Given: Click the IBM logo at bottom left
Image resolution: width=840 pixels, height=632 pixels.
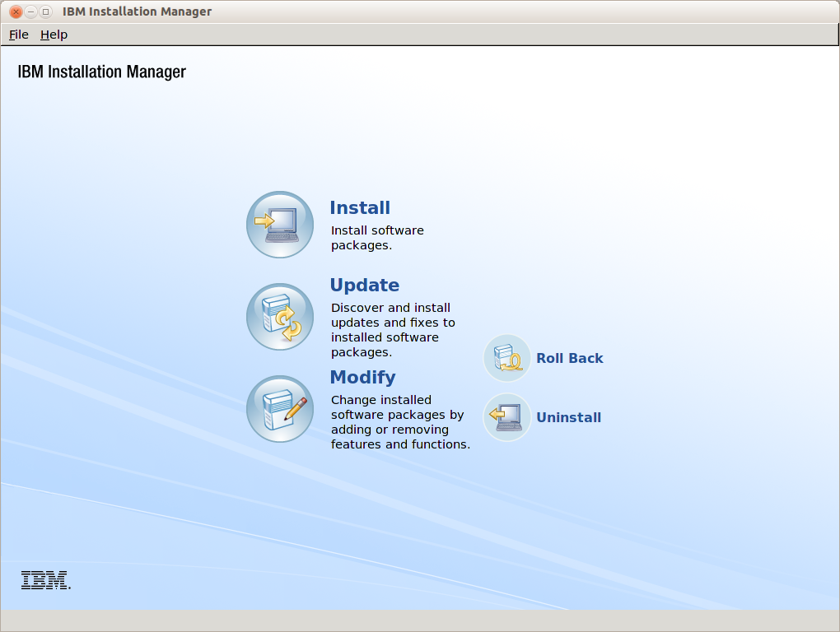Looking at the screenshot, I should coord(45,580).
